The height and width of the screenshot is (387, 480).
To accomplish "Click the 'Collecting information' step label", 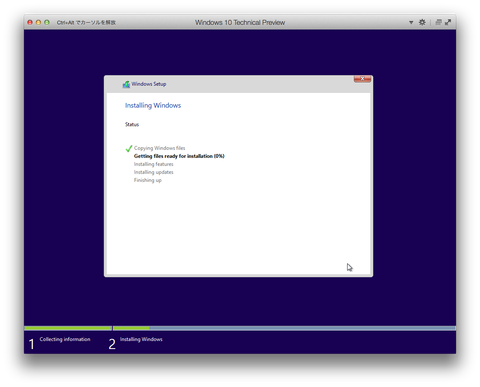I will (65, 339).
